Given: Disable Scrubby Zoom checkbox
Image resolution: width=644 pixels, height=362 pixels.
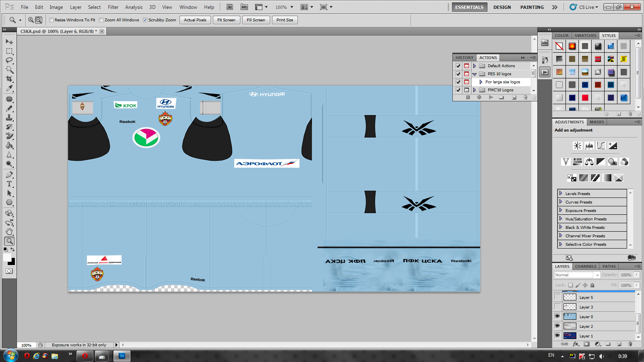Looking at the screenshot, I should (x=145, y=20).
